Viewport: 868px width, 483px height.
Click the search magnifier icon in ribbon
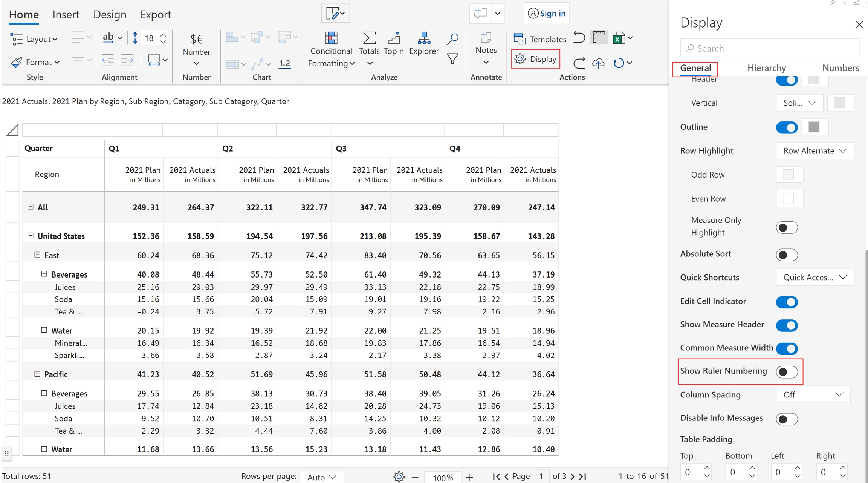(x=452, y=38)
